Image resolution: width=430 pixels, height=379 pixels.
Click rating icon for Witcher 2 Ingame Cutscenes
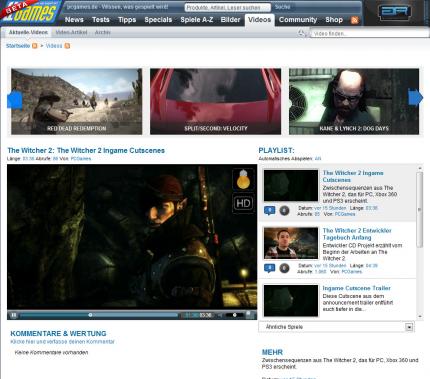[x=284, y=211]
